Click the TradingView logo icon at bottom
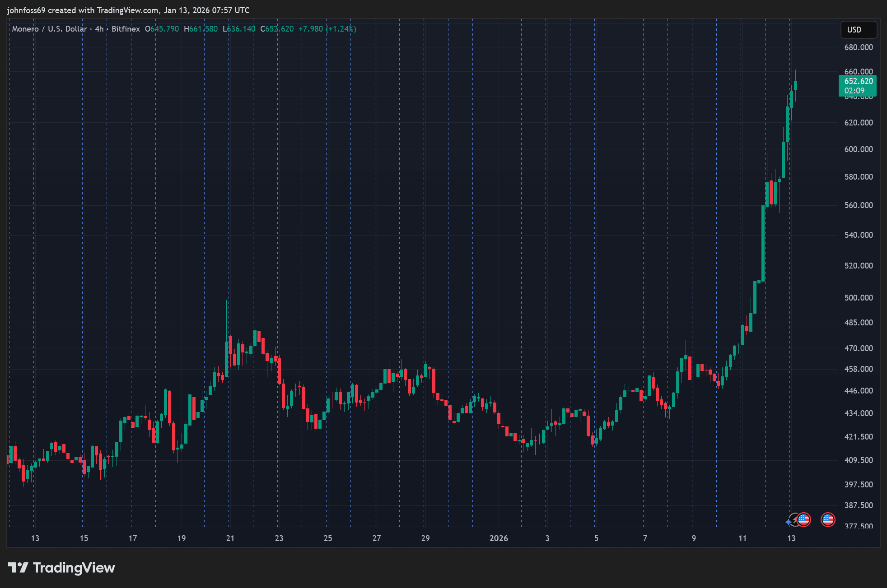The width and height of the screenshot is (887, 588). coord(18,567)
